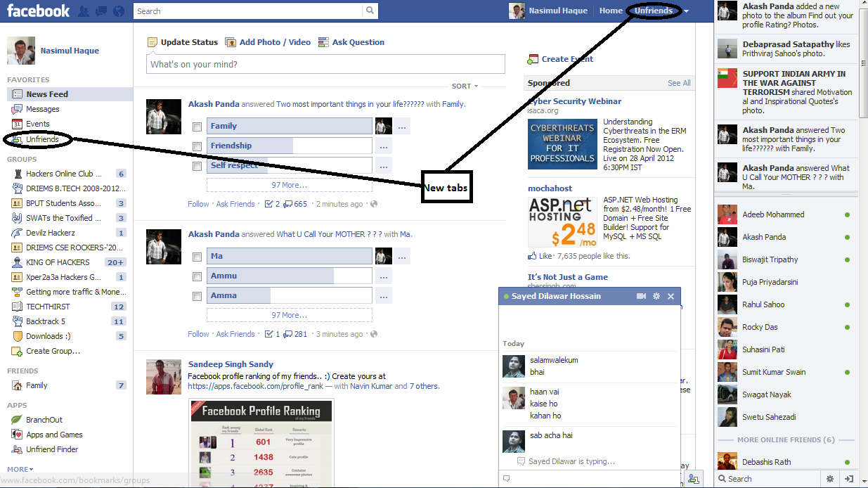Open options button next to Family answer
The height and width of the screenshot is (488, 868).
(402, 127)
